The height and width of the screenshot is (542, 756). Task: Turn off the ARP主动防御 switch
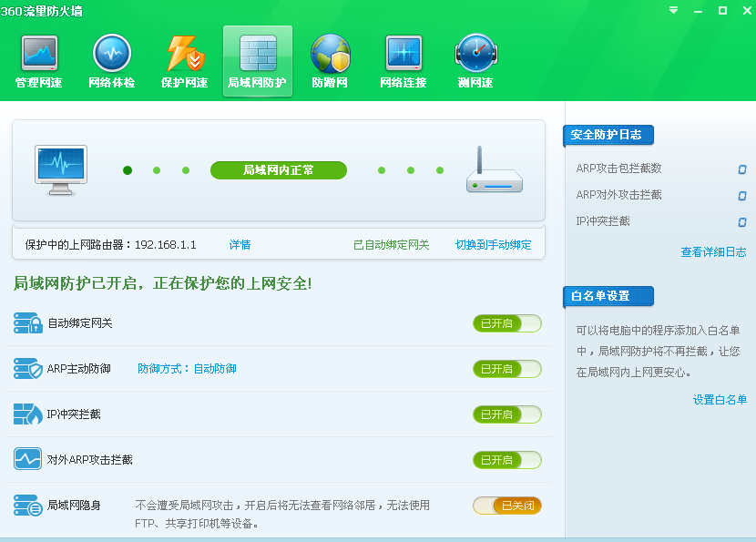tap(507, 369)
